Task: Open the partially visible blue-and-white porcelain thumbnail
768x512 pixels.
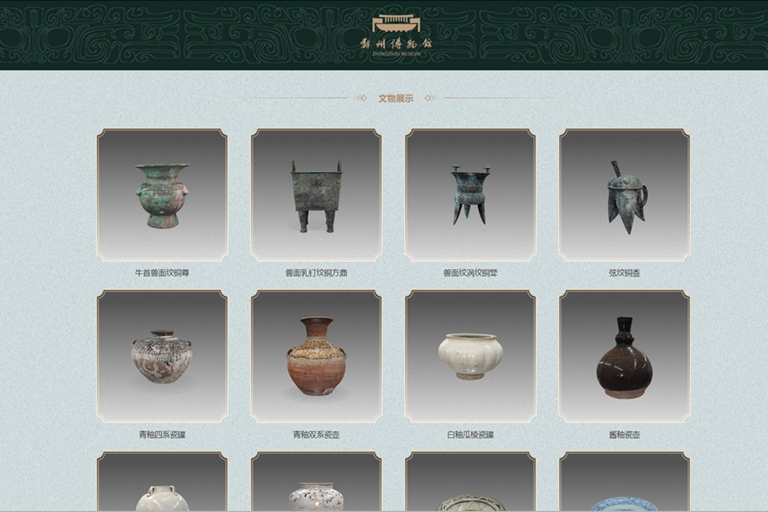Action: click(624, 481)
